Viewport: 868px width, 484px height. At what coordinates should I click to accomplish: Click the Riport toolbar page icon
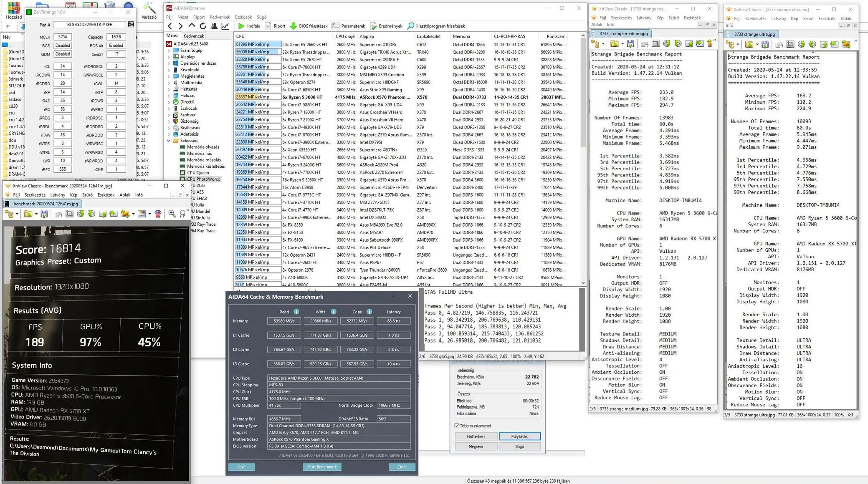[268, 26]
